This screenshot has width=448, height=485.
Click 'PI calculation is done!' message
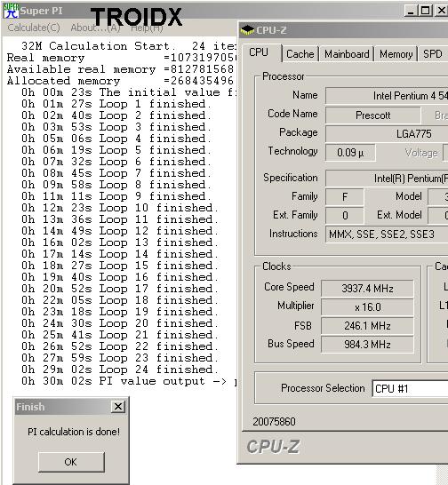pos(74,432)
